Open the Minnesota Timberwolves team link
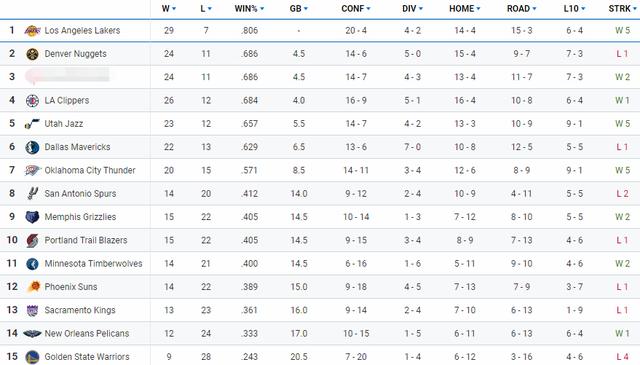This screenshot has height=365, width=640. coord(93,264)
